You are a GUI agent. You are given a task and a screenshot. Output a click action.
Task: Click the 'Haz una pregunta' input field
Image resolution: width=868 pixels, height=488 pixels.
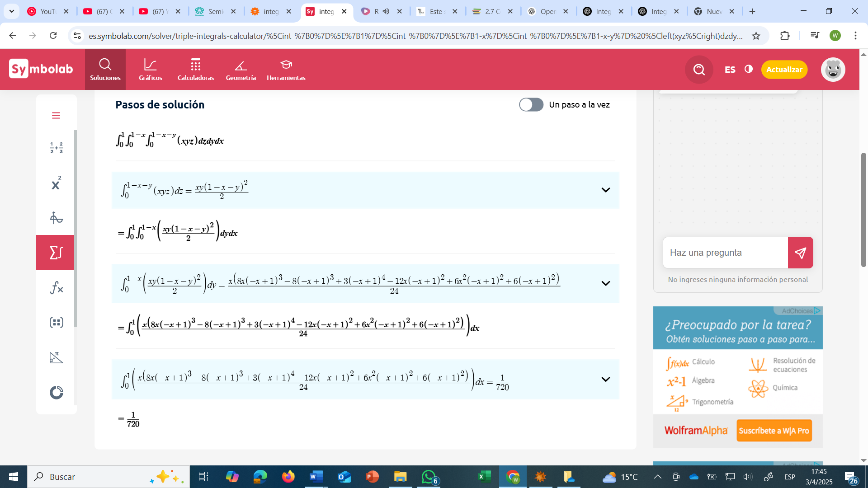click(x=726, y=253)
